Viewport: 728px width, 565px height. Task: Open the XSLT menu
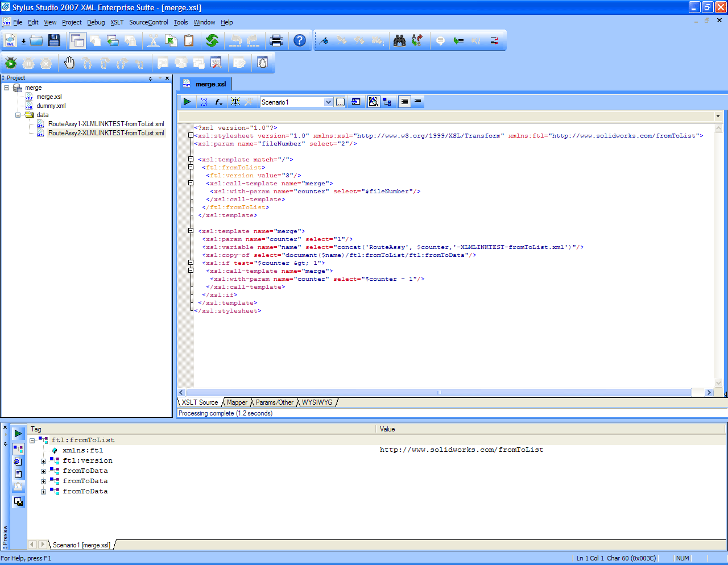pyautogui.click(x=117, y=22)
